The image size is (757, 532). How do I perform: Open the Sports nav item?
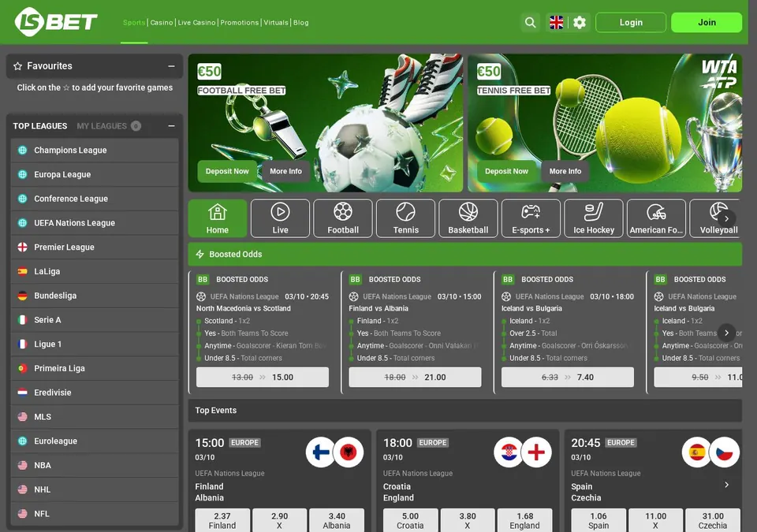pyautogui.click(x=134, y=23)
